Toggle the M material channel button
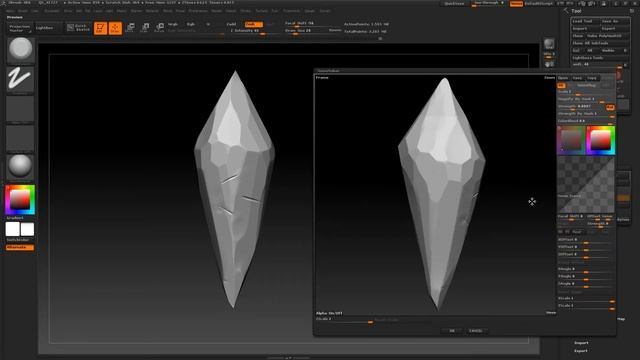Image resolution: width=640 pixels, height=360 pixels. tap(208, 24)
